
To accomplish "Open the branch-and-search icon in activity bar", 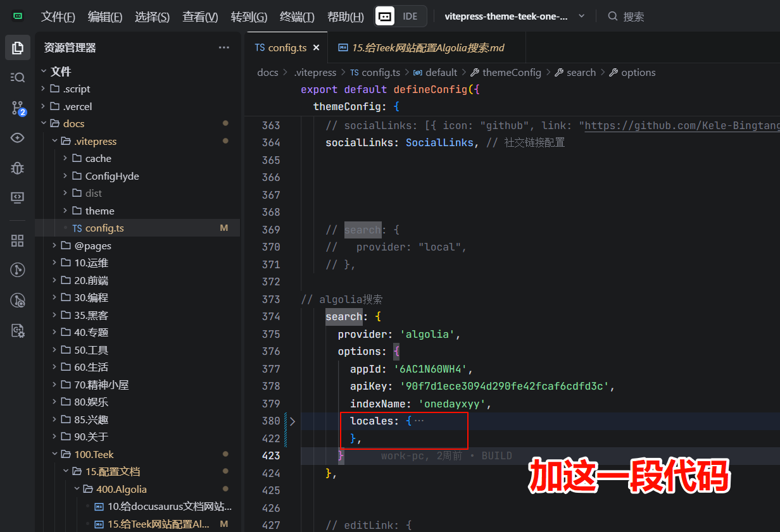I will point(18,300).
